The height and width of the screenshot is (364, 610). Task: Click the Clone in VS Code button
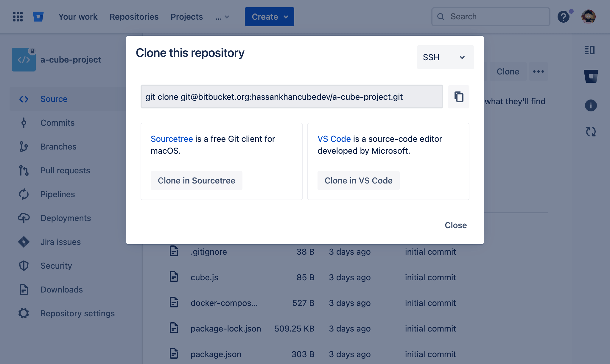coord(359,181)
